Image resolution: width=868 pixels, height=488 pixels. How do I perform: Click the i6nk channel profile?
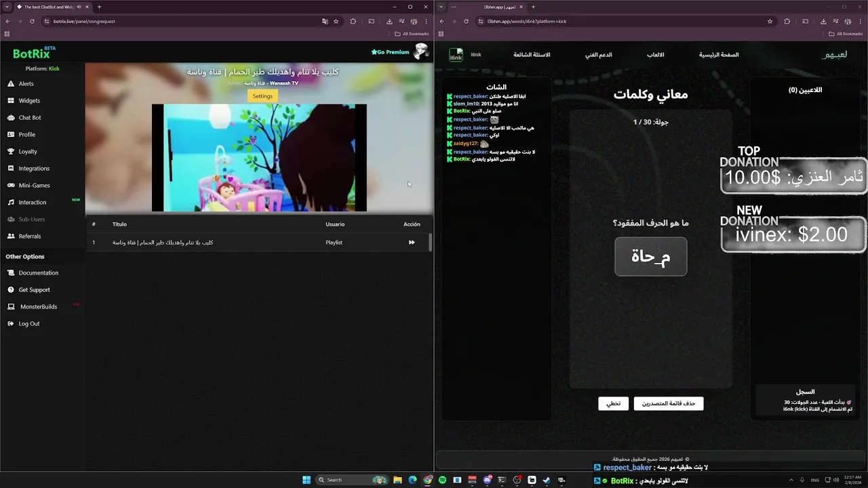coord(465,54)
